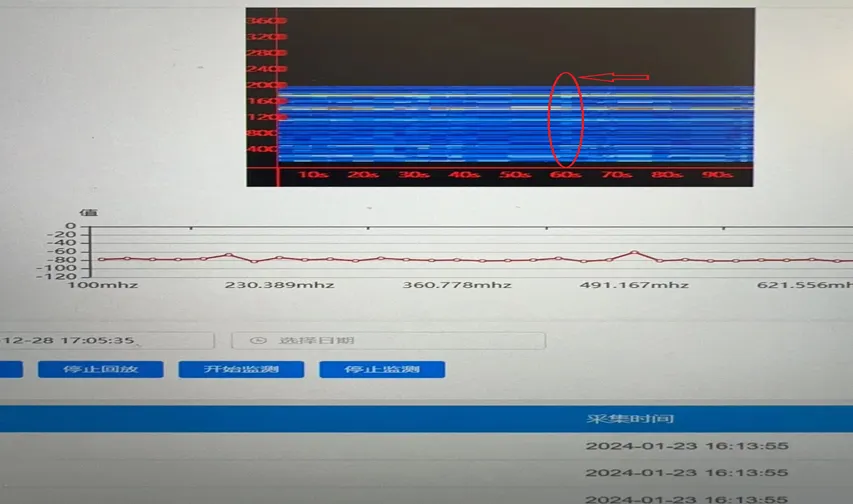Click the 60s mark on the spectrogram time axis
Screen dimensions: 853x504
pos(566,175)
